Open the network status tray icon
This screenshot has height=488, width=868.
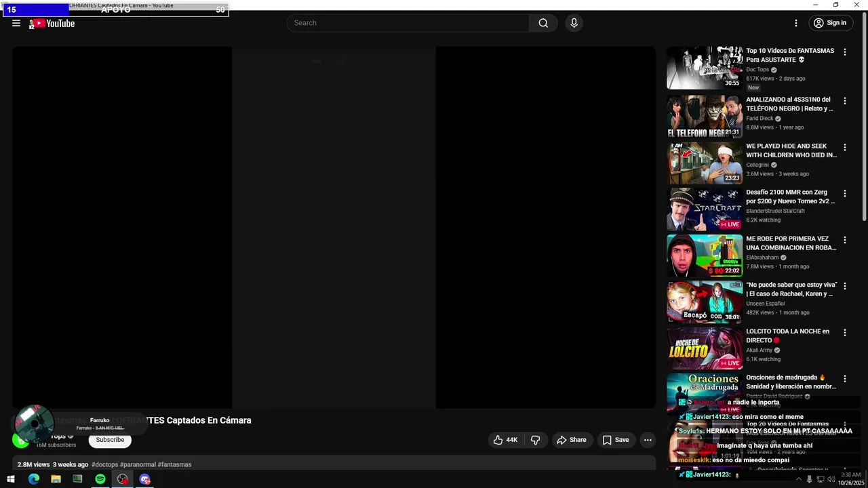pos(821,479)
